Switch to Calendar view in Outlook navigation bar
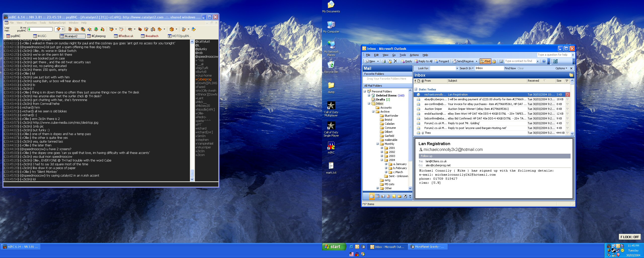The image size is (644, 258). coord(377,196)
